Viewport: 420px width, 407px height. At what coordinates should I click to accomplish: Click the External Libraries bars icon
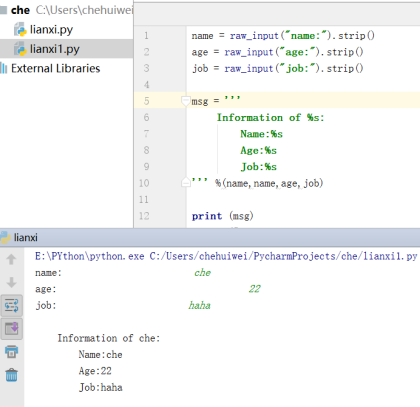point(3,68)
